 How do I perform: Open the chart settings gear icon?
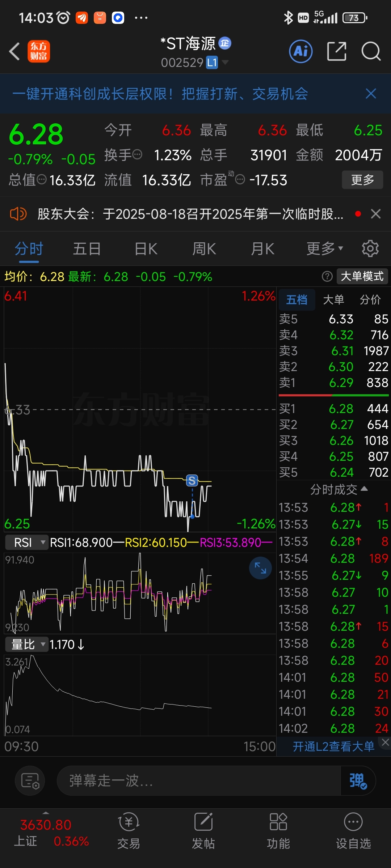(370, 249)
